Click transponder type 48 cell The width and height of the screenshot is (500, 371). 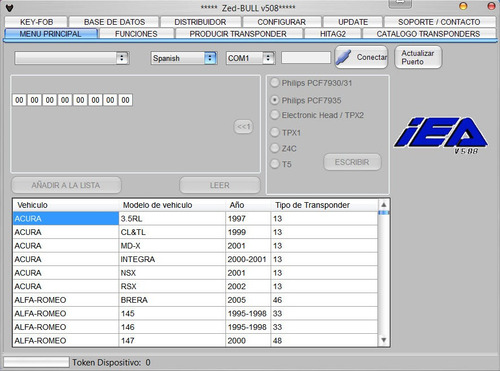coord(324,341)
